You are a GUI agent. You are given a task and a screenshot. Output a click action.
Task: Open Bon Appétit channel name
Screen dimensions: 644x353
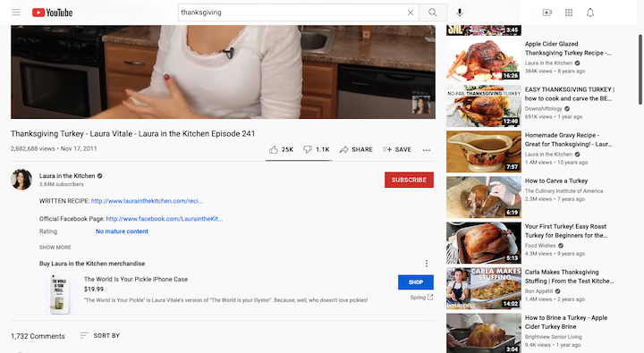[x=538, y=291]
